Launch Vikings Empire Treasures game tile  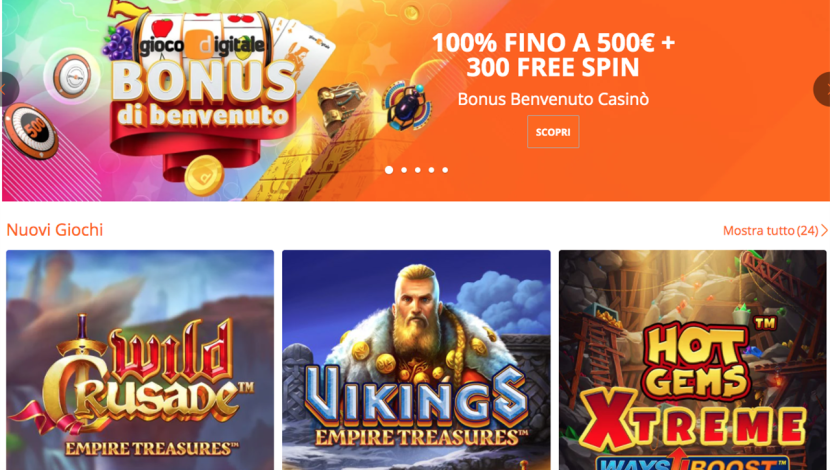[x=416, y=360]
